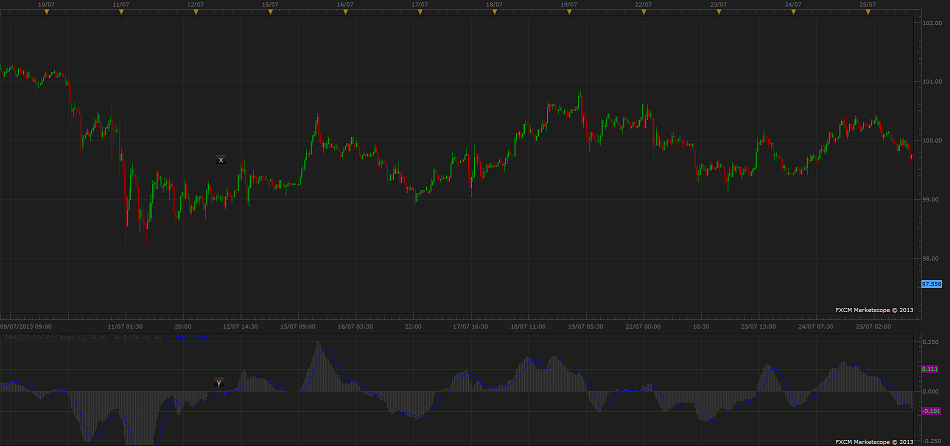Viewport: 950px width, 446px height.
Task: Click the 10/07 day marker triangle
Action: point(46,13)
